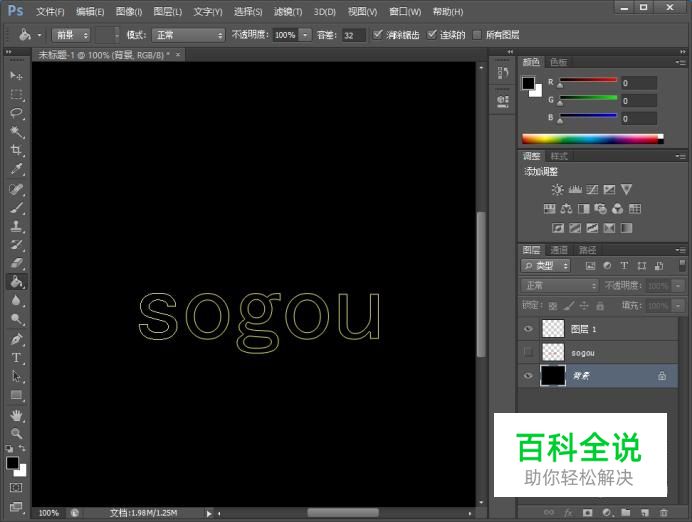Toggle the contiguous checkbox
Viewport: 692px width, 522px height.
(x=432, y=34)
